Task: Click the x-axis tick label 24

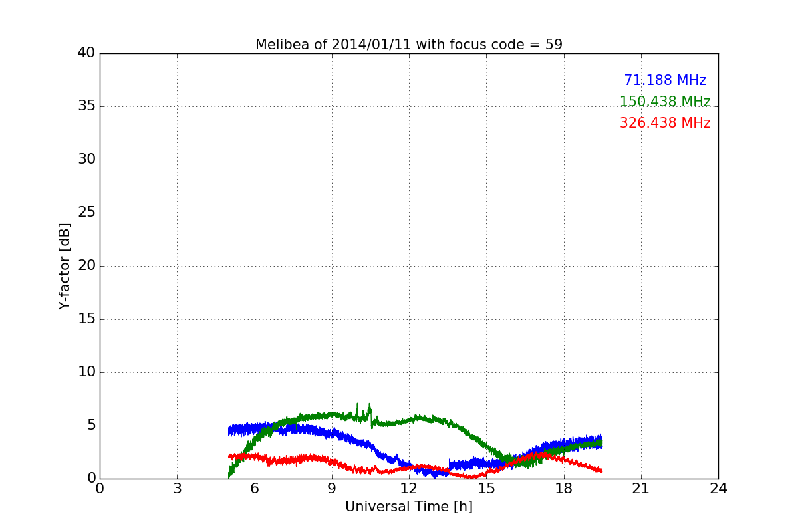Action: [x=718, y=489]
